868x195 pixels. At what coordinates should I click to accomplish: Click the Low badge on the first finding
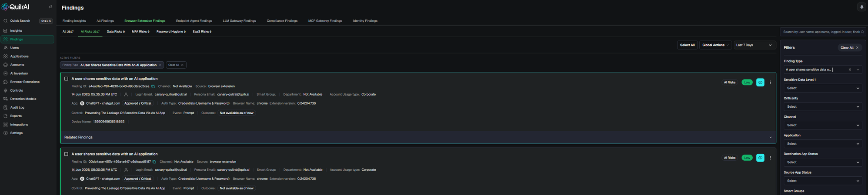point(747,83)
